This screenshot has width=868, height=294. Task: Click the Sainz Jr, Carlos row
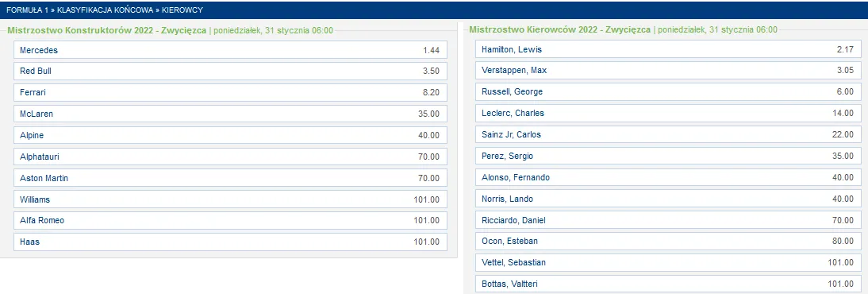668,135
